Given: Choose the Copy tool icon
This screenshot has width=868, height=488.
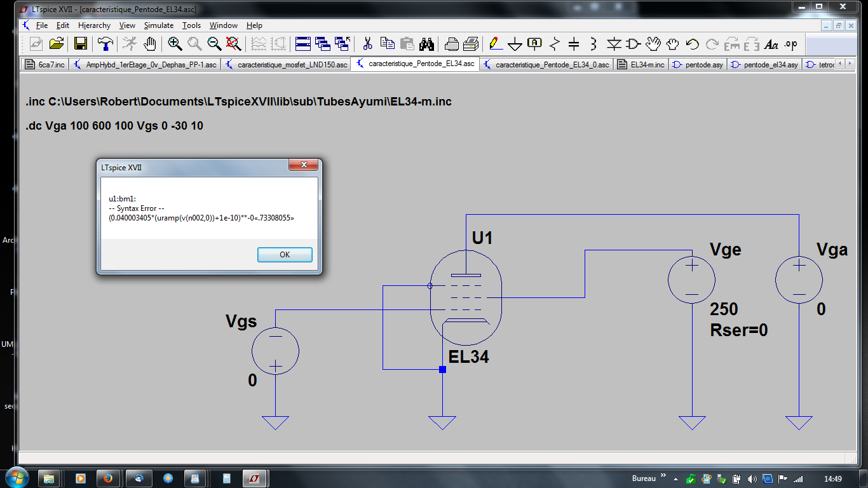Looking at the screenshot, I should pyautogui.click(x=387, y=44).
